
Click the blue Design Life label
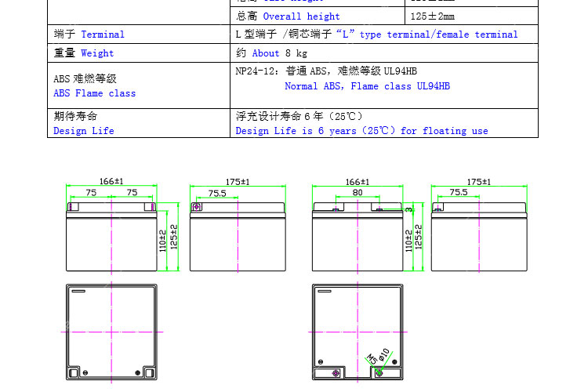click(83, 131)
